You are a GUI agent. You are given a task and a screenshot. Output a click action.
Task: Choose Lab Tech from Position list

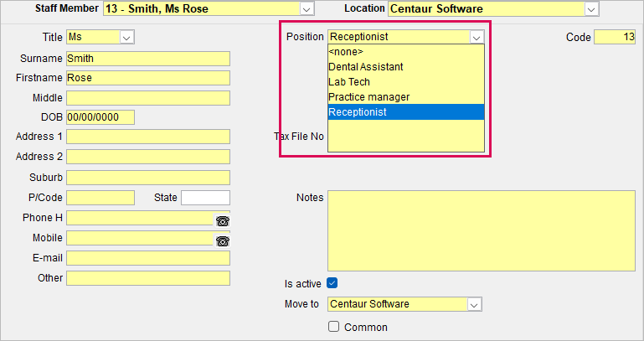pyautogui.click(x=406, y=82)
